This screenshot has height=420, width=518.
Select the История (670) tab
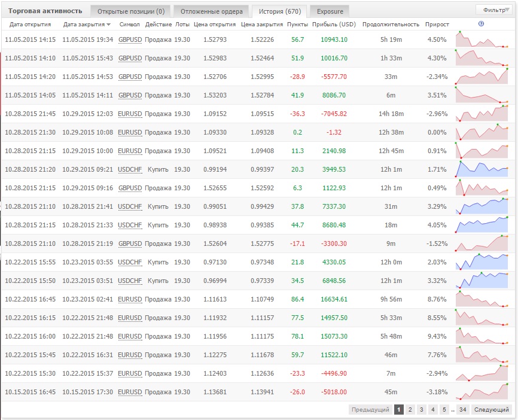(x=279, y=11)
